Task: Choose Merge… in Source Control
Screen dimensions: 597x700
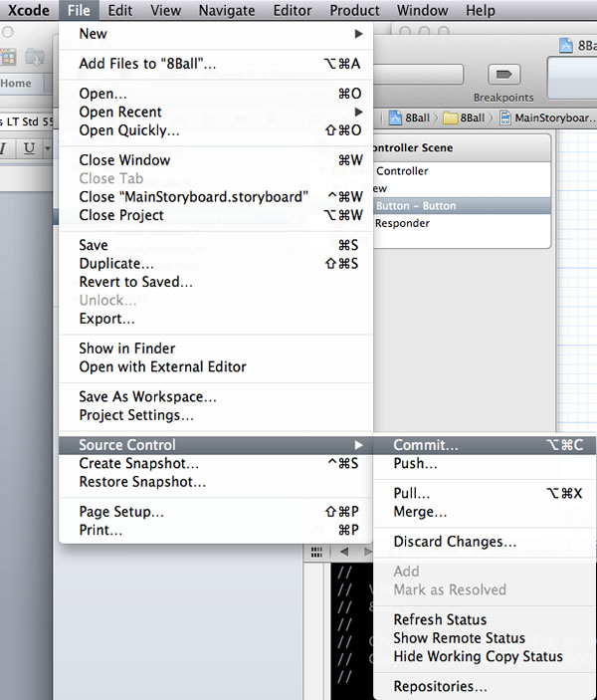Action: coord(485,512)
